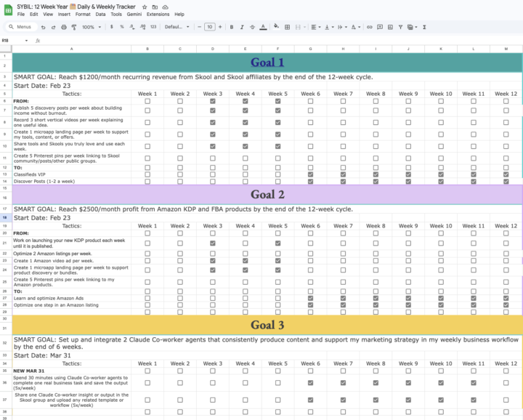This screenshot has height=420, width=523.
Task: Click the document title to rename
Action: pos(76,7)
